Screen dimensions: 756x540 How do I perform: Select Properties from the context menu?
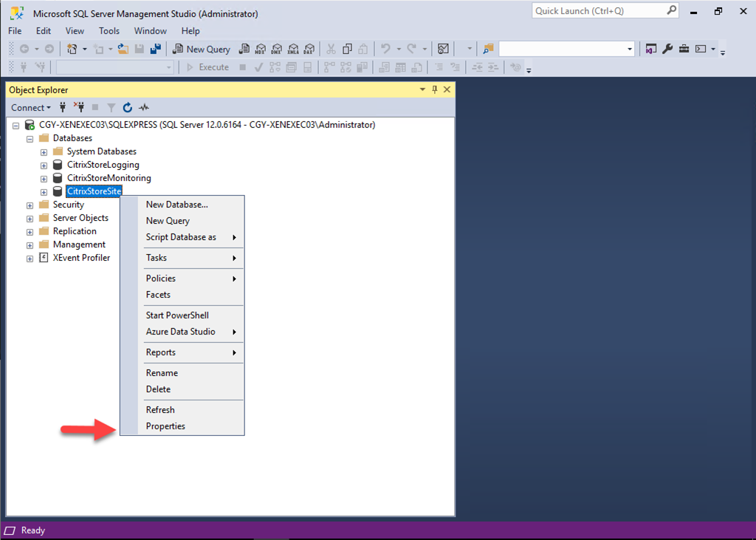point(165,426)
